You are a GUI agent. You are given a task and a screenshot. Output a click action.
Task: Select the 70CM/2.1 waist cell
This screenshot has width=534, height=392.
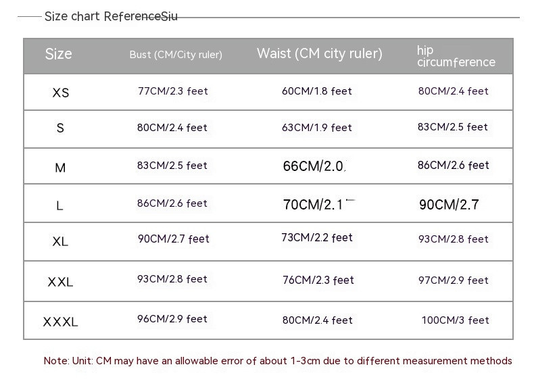[318, 204]
